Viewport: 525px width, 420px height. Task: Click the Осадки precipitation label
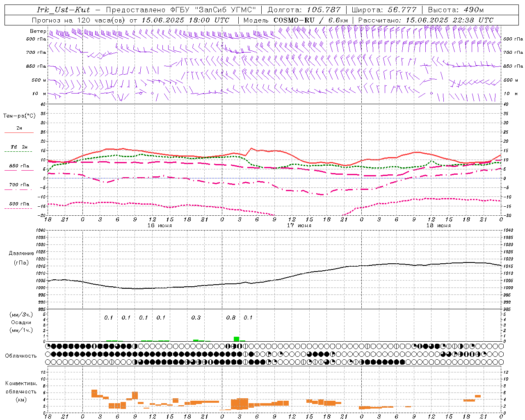click(21, 322)
